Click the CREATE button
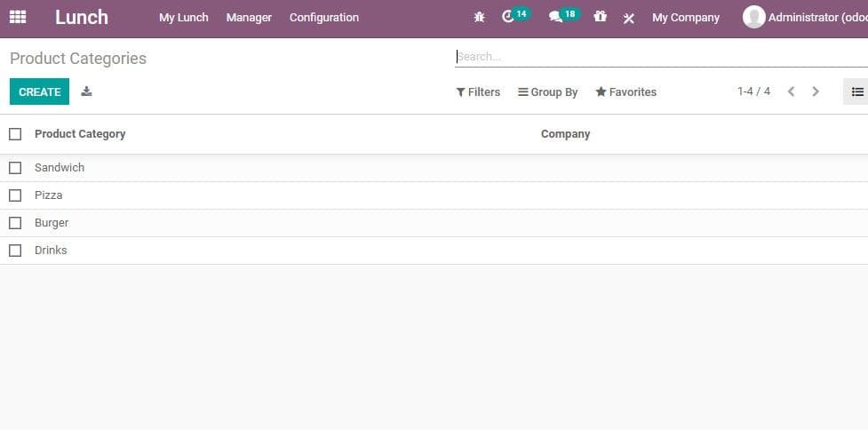This screenshot has height=430, width=868. [39, 92]
